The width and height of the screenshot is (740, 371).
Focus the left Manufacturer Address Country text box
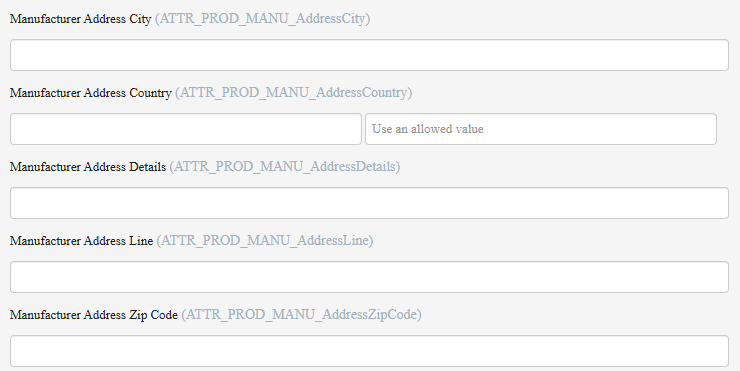185,129
